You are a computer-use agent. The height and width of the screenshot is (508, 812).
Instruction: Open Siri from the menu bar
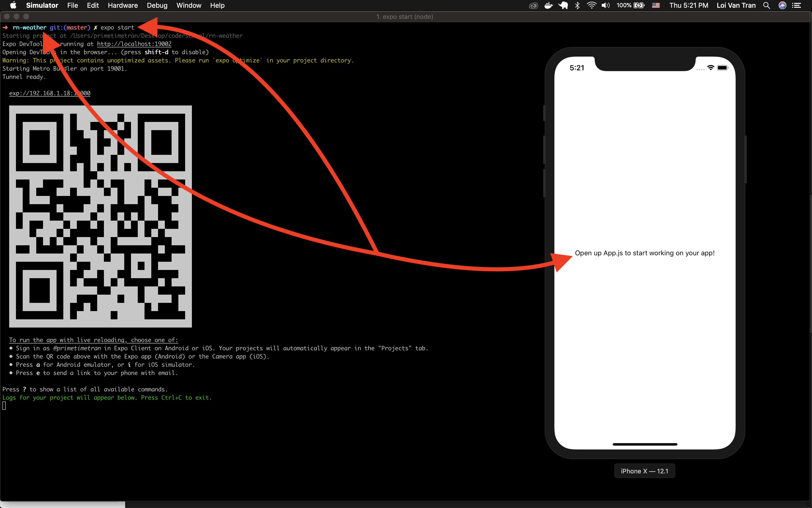click(783, 5)
